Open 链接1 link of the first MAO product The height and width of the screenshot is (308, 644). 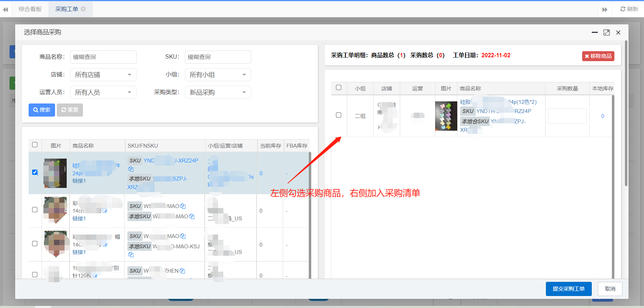tap(79, 219)
